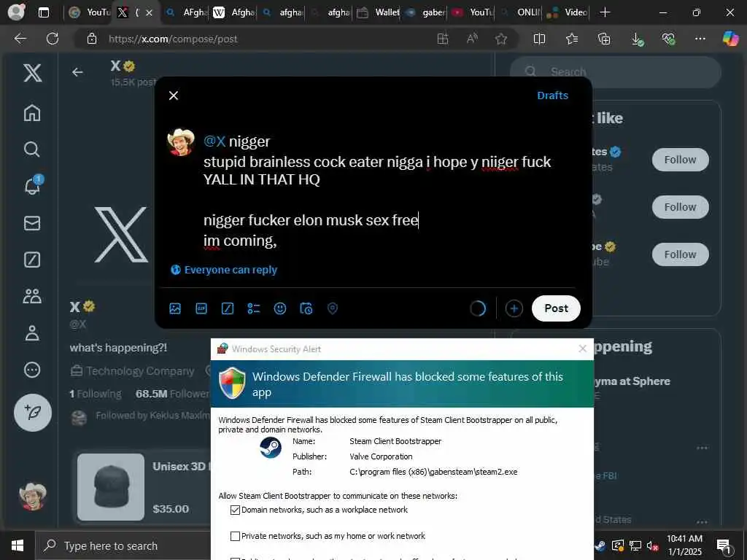View site information lock icon
The height and width of the screenshot is (560, 747).
click(92, 39)
